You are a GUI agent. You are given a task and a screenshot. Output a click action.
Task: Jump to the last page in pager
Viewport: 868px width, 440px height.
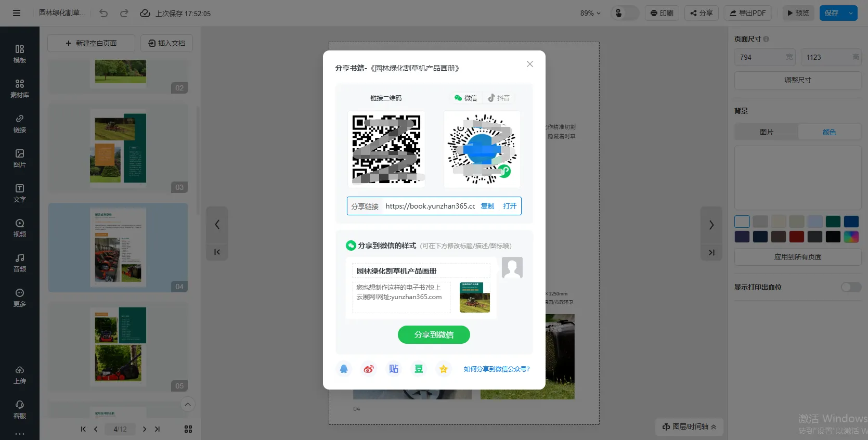(x=157, y=429)
